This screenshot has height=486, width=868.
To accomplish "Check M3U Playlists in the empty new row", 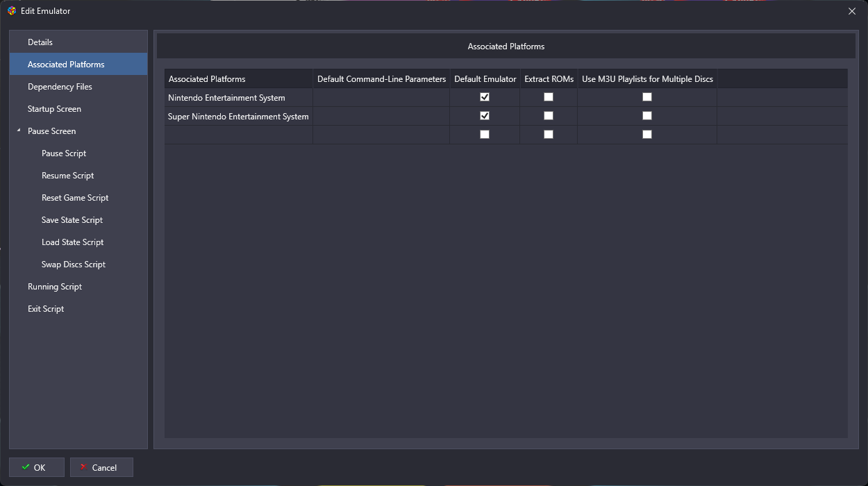I will [647, 135].
